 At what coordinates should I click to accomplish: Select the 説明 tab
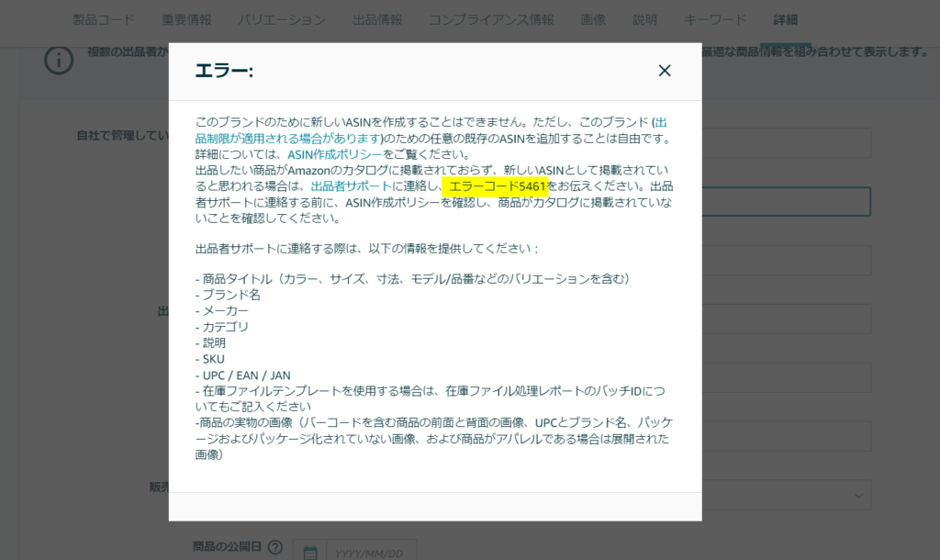[643, 18]
